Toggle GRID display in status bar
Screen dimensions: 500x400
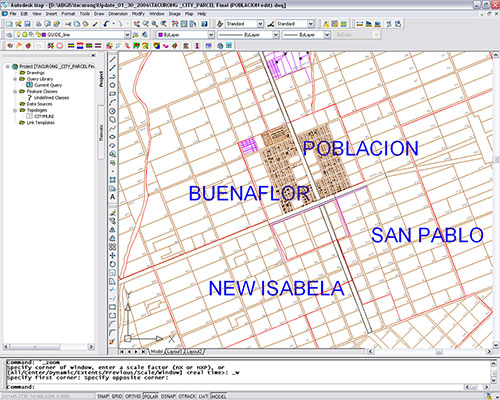coord(117,396)
